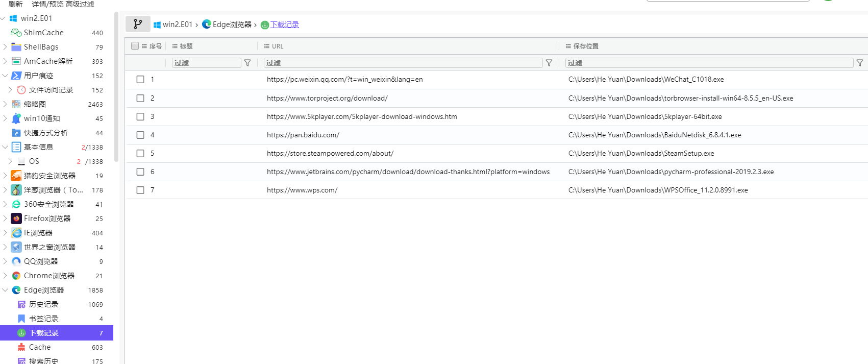Check the row 3 5kplayer download checkbox

tap(140, 116)
